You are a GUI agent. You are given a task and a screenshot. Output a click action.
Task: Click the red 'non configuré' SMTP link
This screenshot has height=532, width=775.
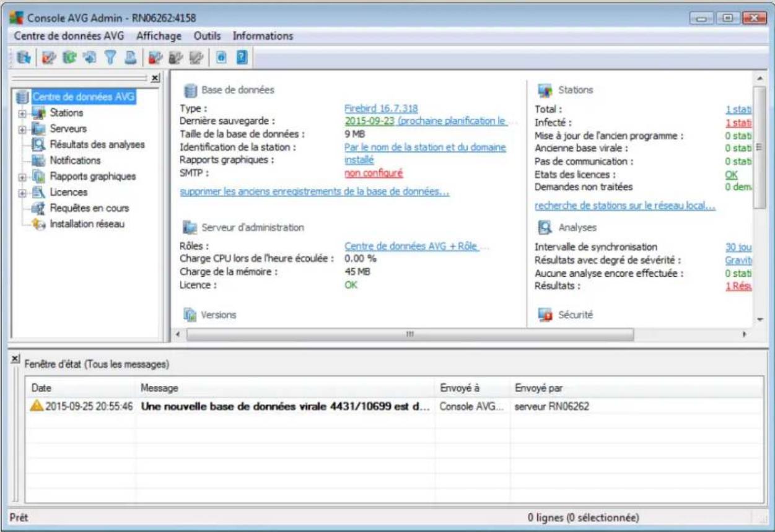[x=374, y=173]
